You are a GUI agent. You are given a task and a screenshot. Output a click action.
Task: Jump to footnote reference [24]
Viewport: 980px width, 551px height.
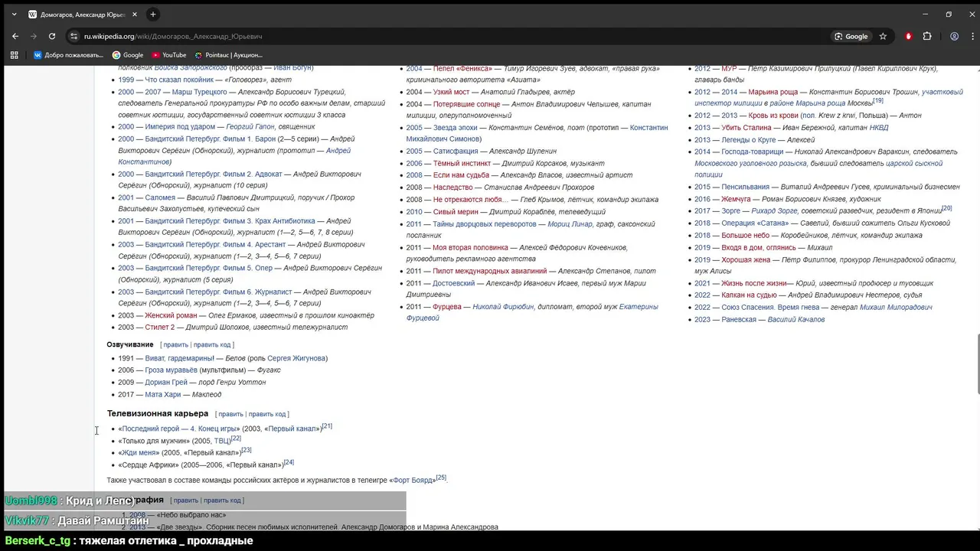pos(289,462)
